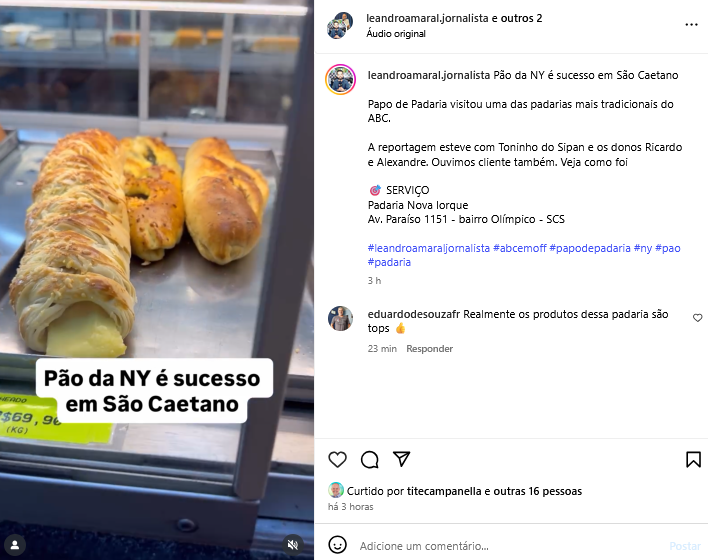Open comments with the speech bubble icon

[369, 459]
